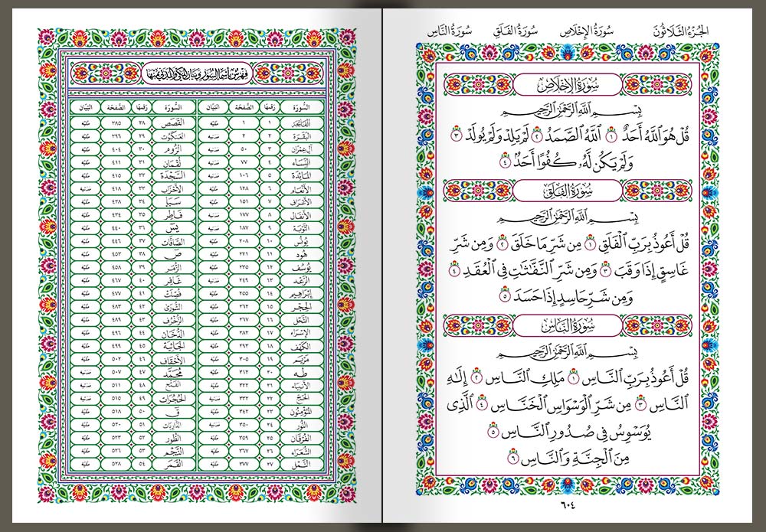Click the Basmala line under Surah An-Nas
This screenshot has height=532, width=766.
[x=568, y=353]
